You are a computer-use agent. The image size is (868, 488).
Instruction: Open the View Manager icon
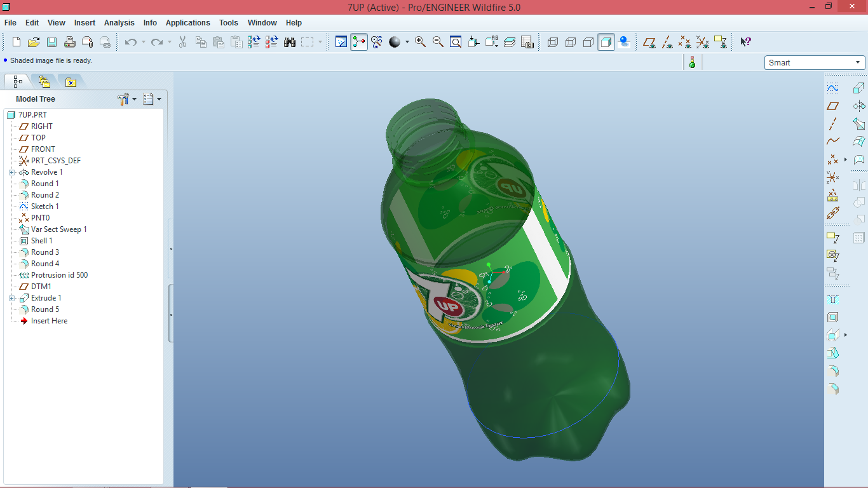click(527, 42)
